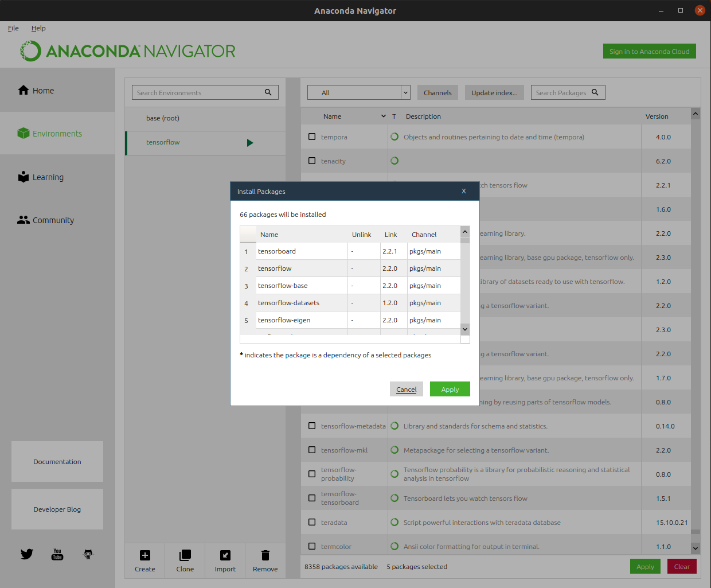Click the Channels button
Screen dimensions: 711x588
click(437, 92)
